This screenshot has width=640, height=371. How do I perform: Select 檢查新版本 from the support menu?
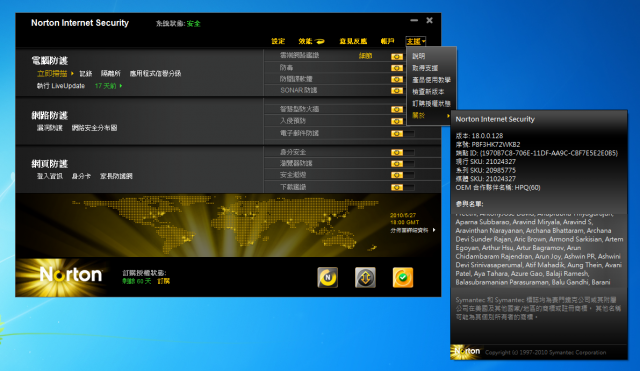[x=428, y=92]
